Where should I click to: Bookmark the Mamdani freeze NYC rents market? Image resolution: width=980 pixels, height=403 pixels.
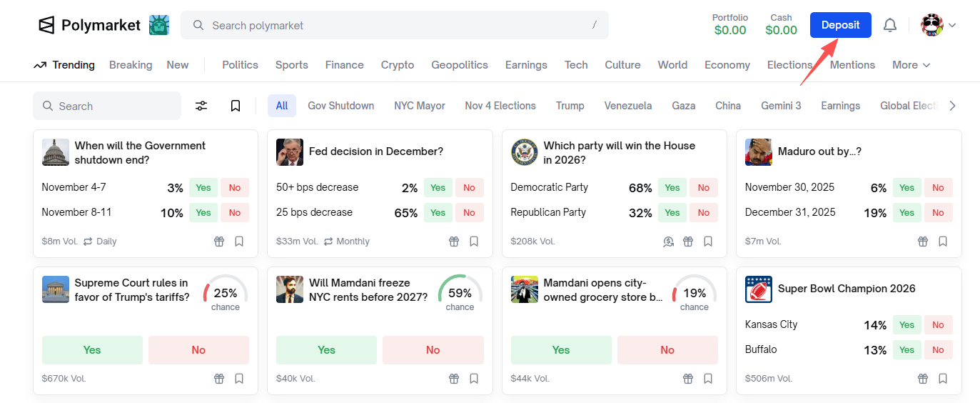(474, 379)
